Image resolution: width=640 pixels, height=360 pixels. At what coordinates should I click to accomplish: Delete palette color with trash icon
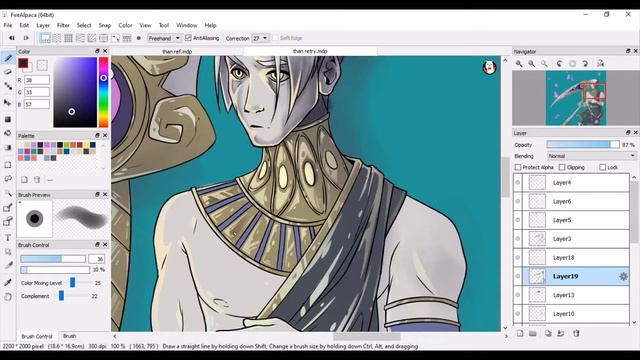37,180
